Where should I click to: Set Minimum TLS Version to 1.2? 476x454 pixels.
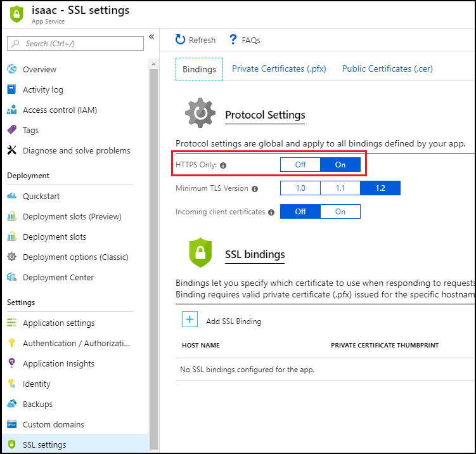click(380, 188)
